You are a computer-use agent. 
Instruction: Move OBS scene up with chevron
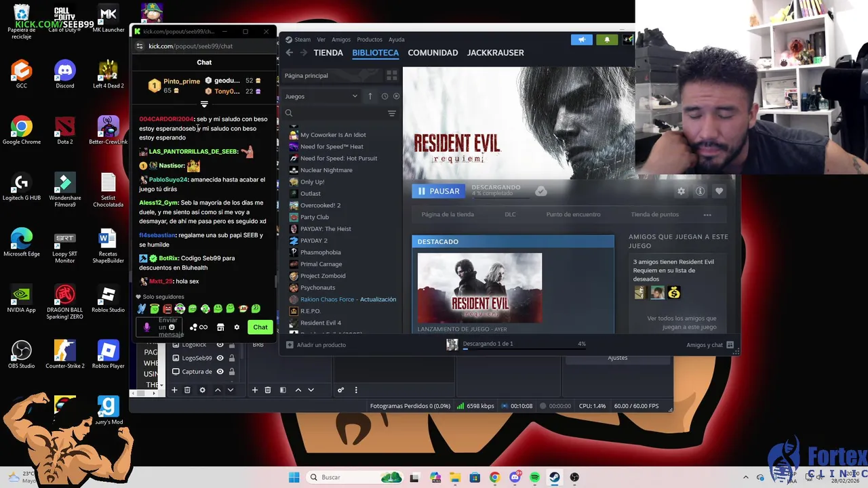298,390
